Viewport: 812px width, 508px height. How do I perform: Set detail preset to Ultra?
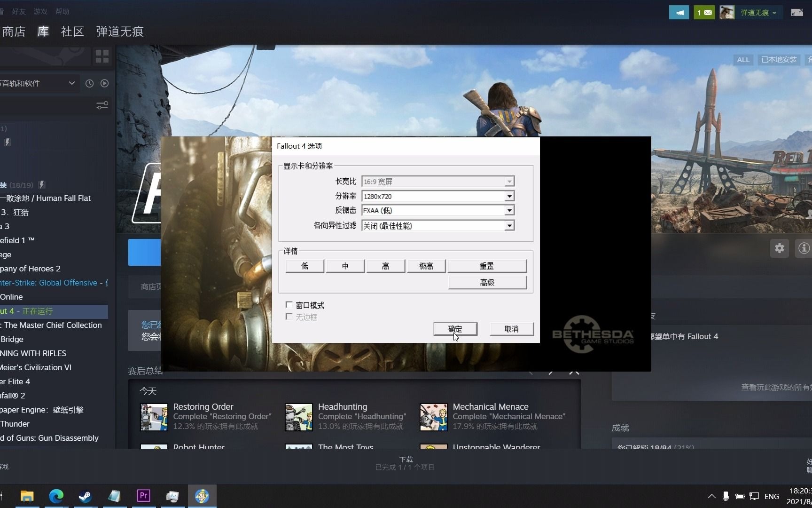(x=426, y=266)
